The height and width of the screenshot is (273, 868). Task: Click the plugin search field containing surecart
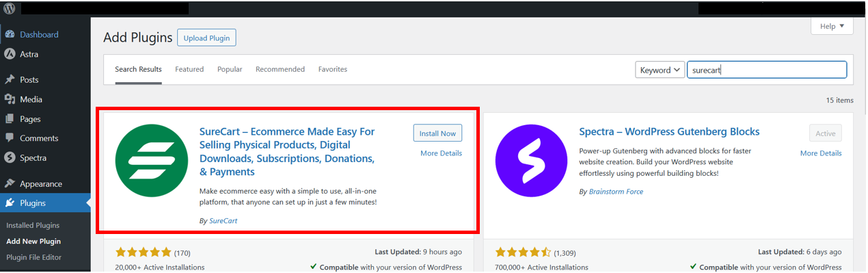767,70
